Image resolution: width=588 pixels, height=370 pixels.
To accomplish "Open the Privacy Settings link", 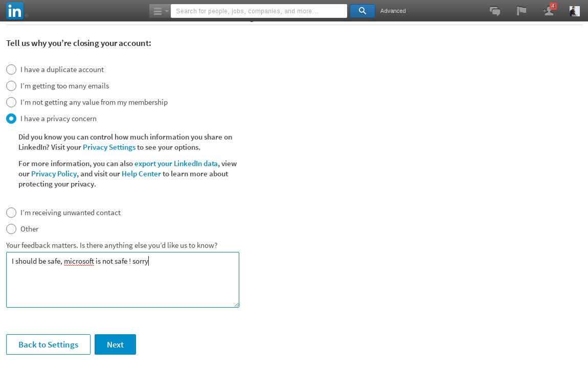I will [109, 147].
